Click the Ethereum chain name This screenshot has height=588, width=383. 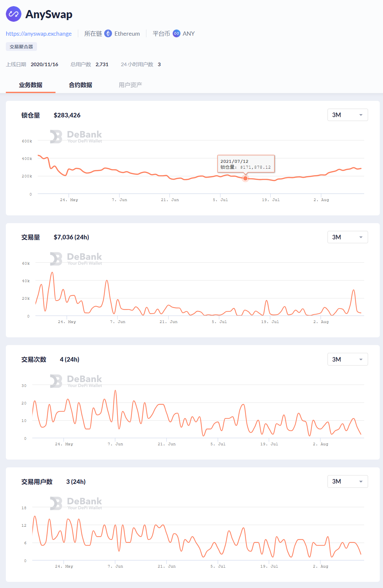(x=127, y=34)
